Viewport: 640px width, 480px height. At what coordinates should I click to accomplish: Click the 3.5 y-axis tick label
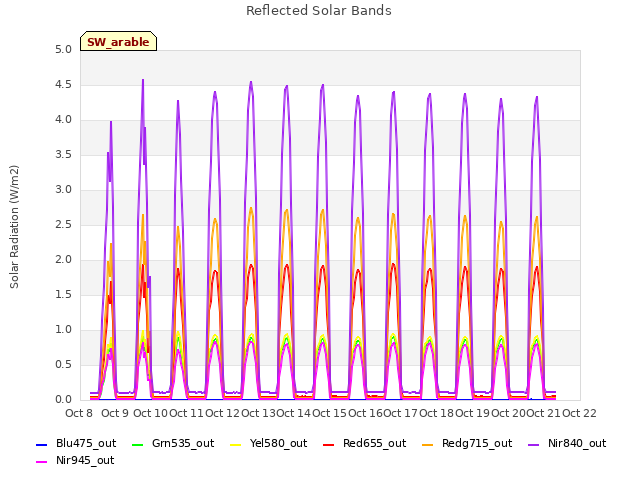[63, 155]
